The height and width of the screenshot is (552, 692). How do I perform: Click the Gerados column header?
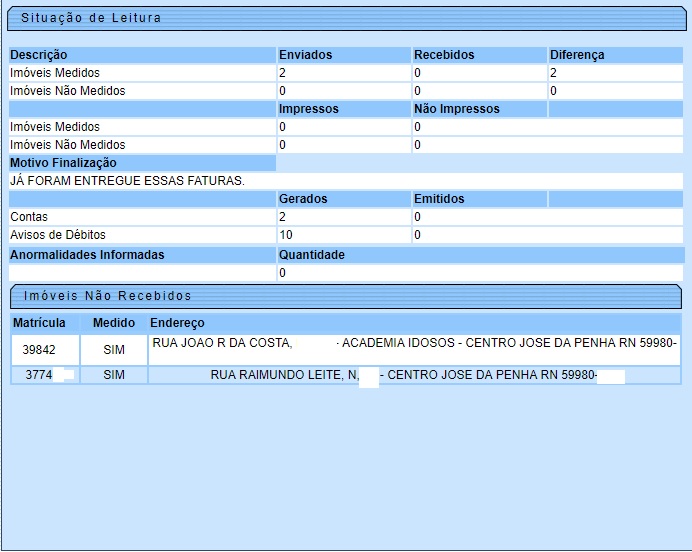(x=303, y=199)
